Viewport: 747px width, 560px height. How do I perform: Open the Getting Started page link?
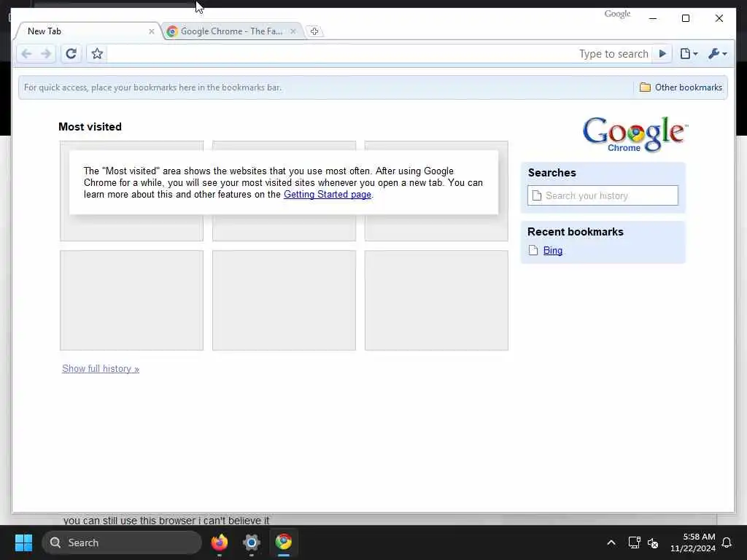328,194
